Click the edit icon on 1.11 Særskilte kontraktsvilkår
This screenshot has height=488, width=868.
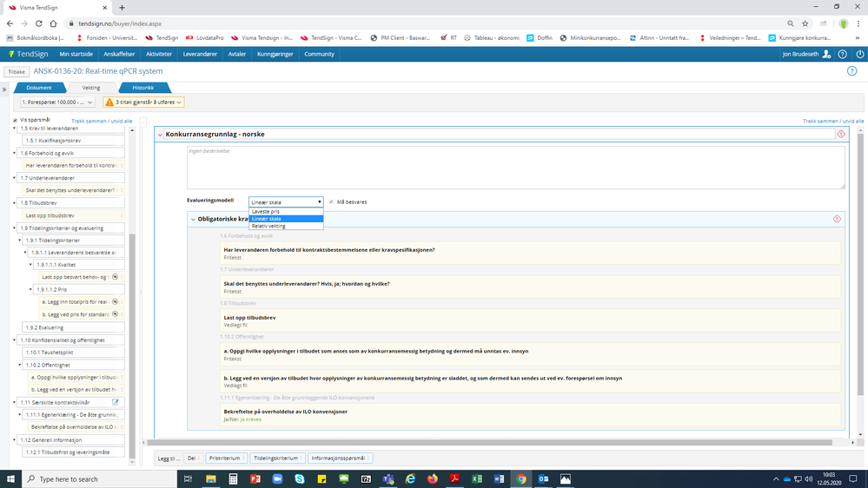point(116,402)
